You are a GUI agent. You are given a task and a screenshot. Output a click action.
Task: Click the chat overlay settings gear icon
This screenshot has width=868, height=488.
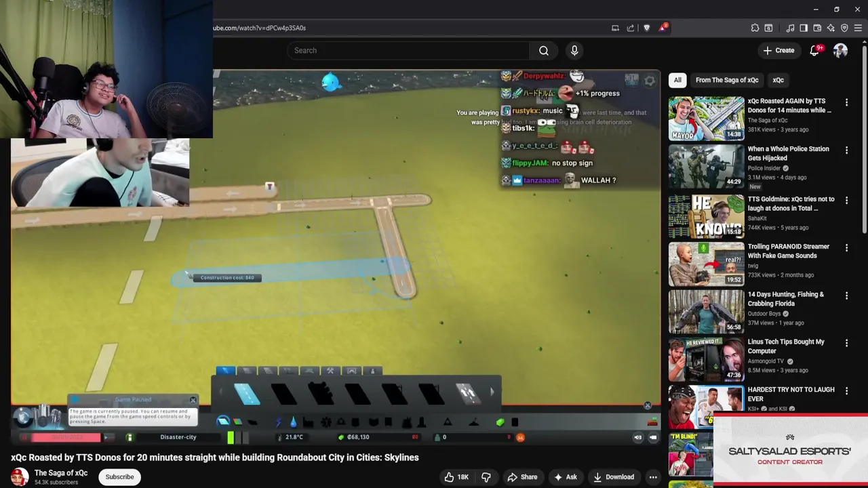(x=650, y=81)
